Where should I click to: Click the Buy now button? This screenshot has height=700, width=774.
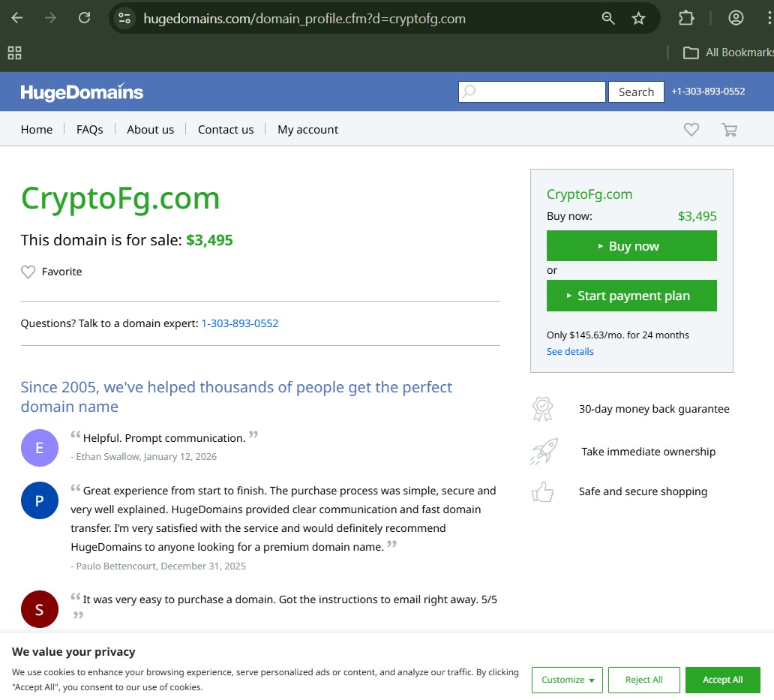pos(631,245)
